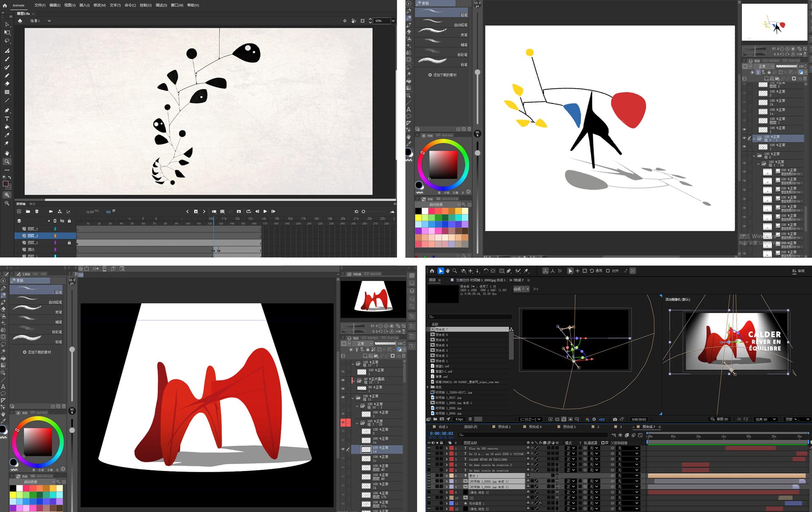Open the 帮助(H) menu in Animate
The width and height of the screenshot is (812, 512).
[193, 6]
